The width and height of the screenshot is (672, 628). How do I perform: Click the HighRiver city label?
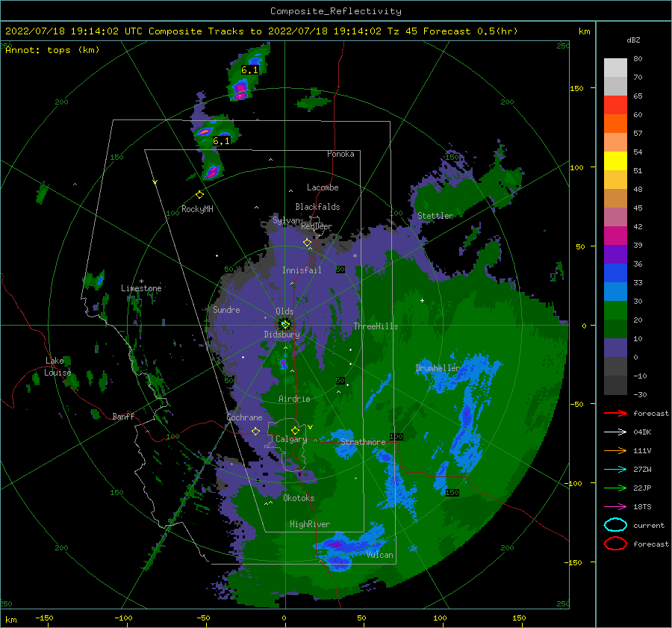pyautogui.click(x=310, y=524)
